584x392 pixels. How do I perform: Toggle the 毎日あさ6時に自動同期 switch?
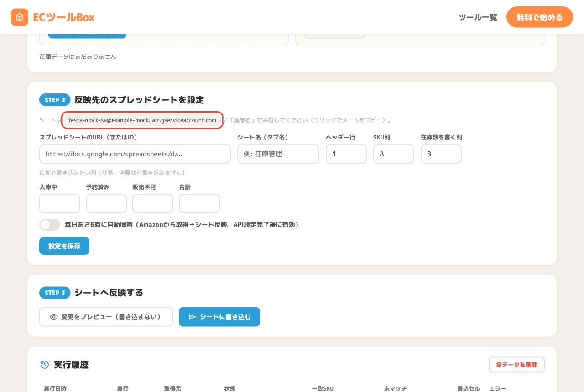click(x=50, y=225)
